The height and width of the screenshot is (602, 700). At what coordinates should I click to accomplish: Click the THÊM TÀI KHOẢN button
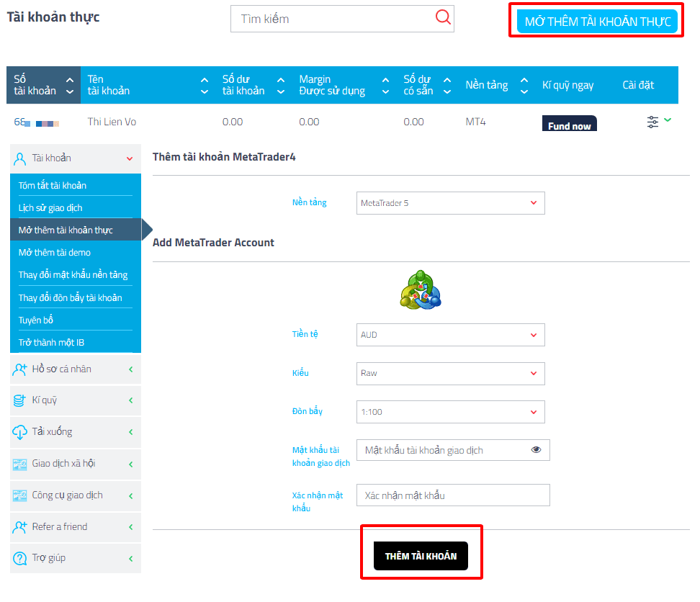click(x=421, y=556)
